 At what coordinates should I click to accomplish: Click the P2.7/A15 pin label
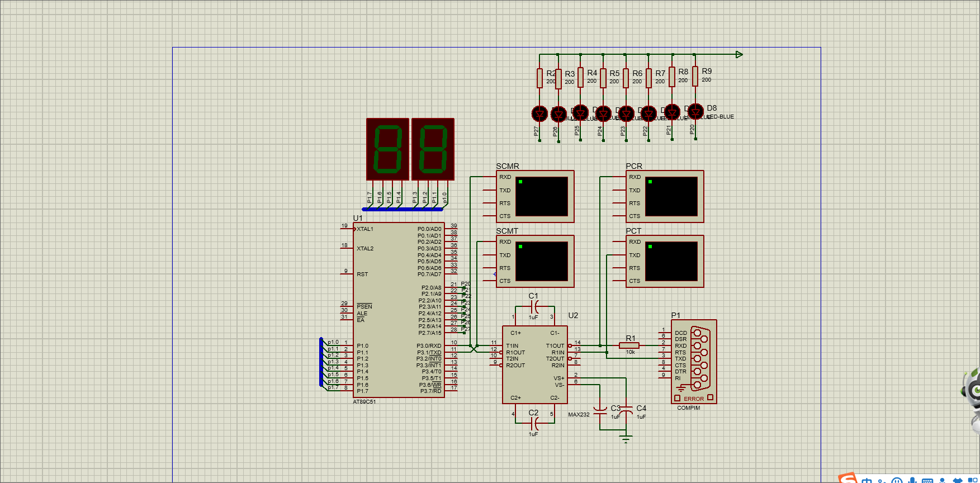(x=430, y=333)
